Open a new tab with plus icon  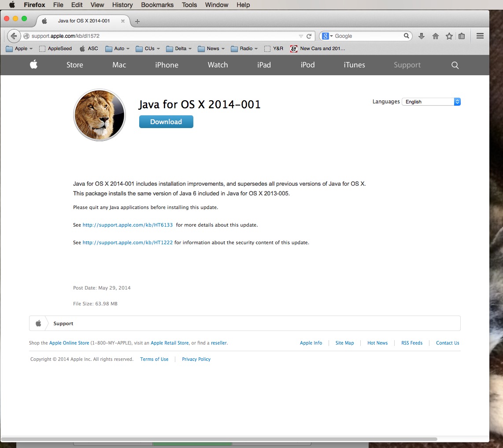point(137,22)
